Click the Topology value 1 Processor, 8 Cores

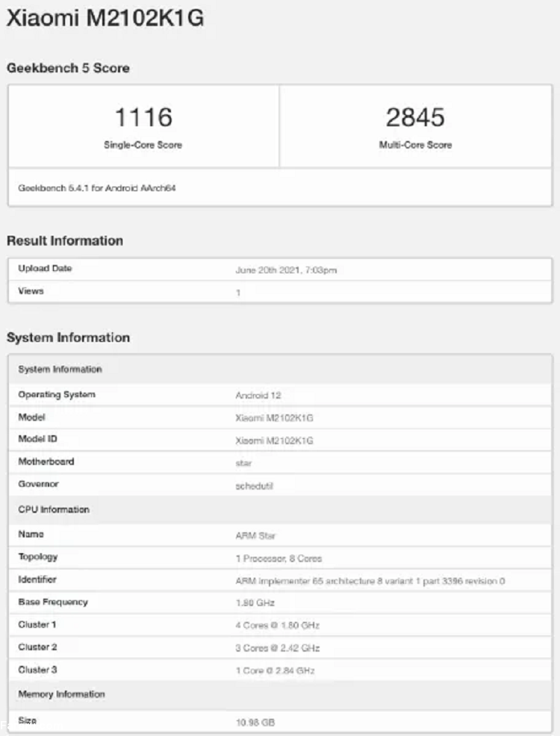(x=279, y=558)
